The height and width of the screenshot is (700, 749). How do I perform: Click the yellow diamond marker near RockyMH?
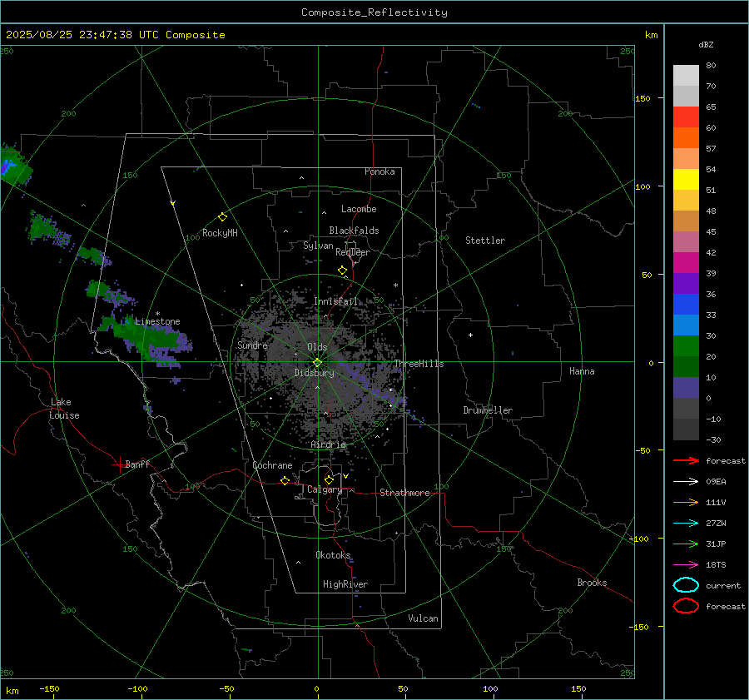point(222,217)
